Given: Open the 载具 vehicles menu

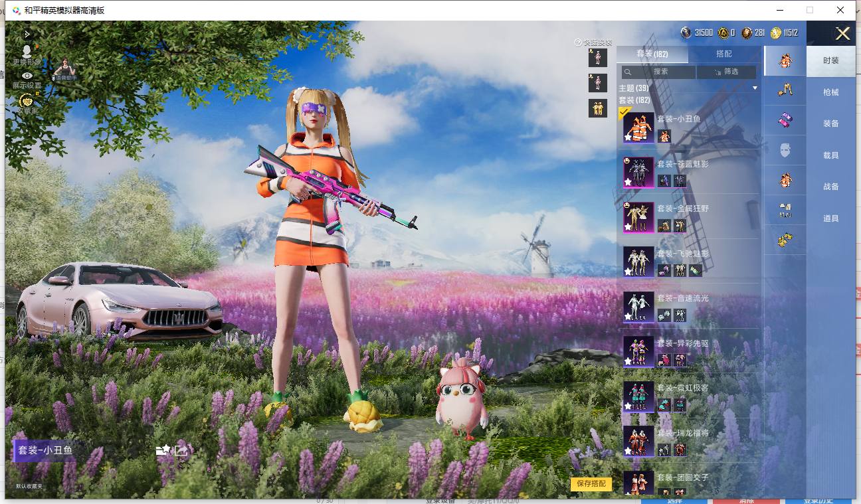Looking at the screenshot, I should (831, 155).
